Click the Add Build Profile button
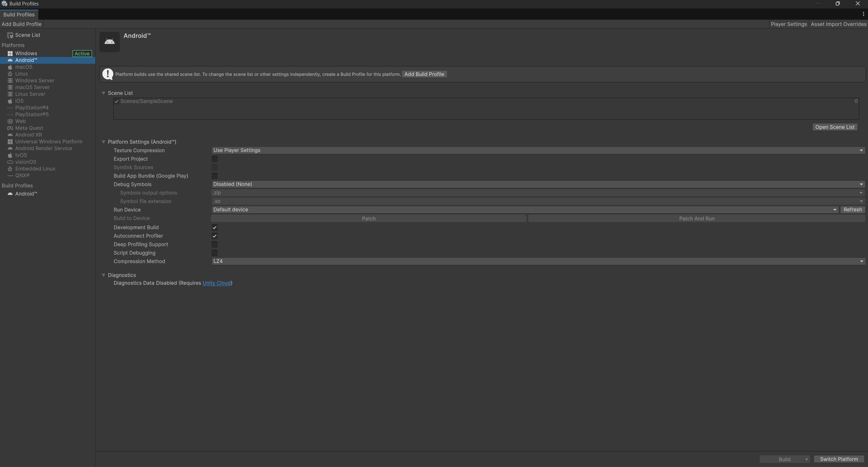 click(x=424, y=74)
